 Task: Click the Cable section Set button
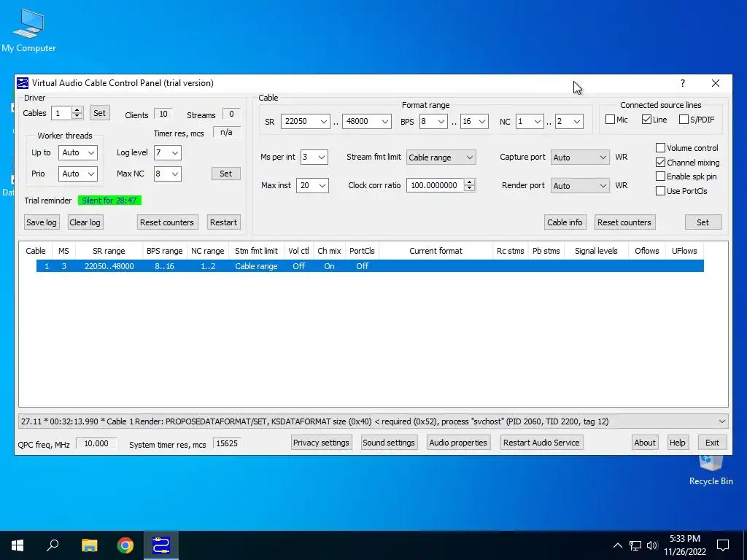(703, 222)
